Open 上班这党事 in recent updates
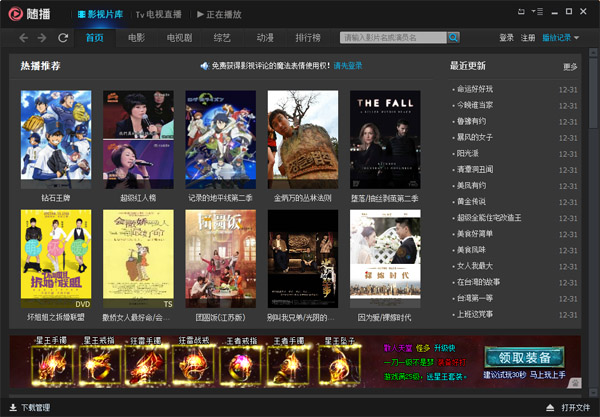The height and width of the screenshot is (417, 600). (474, 314)
